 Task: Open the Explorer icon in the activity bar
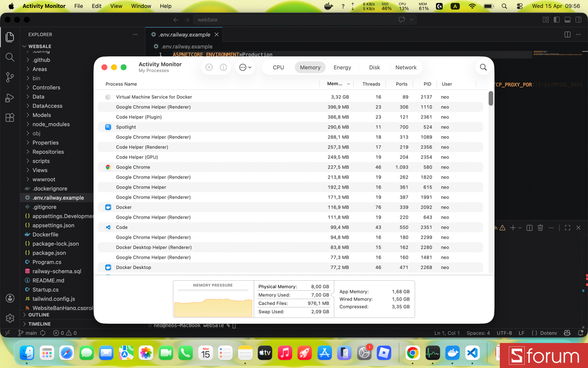coord(10,37)
